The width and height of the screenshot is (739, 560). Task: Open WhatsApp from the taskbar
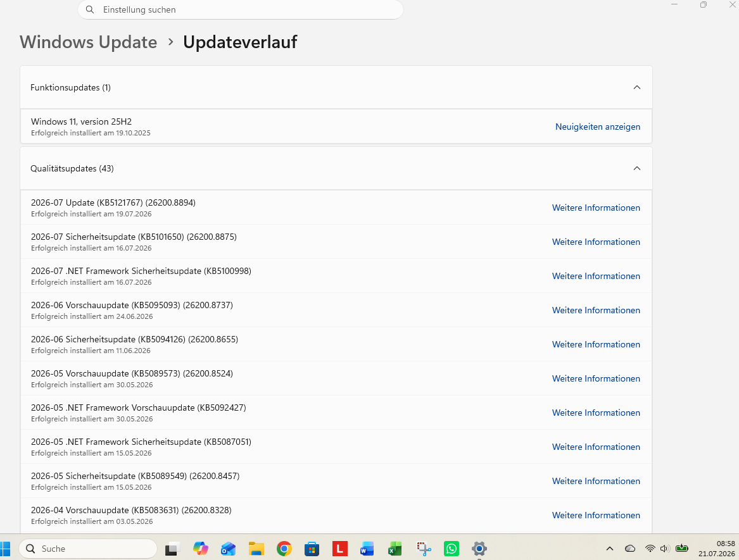click(451, 549)
